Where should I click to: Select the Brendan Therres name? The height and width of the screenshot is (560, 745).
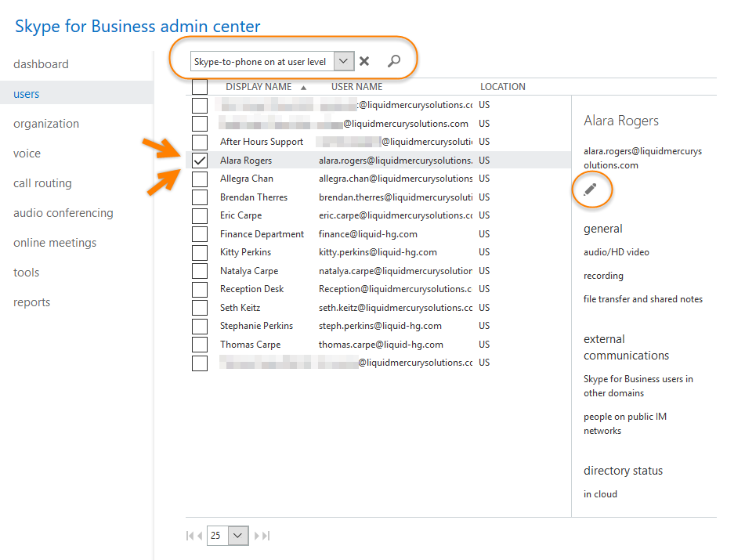[x=254, y=197]
